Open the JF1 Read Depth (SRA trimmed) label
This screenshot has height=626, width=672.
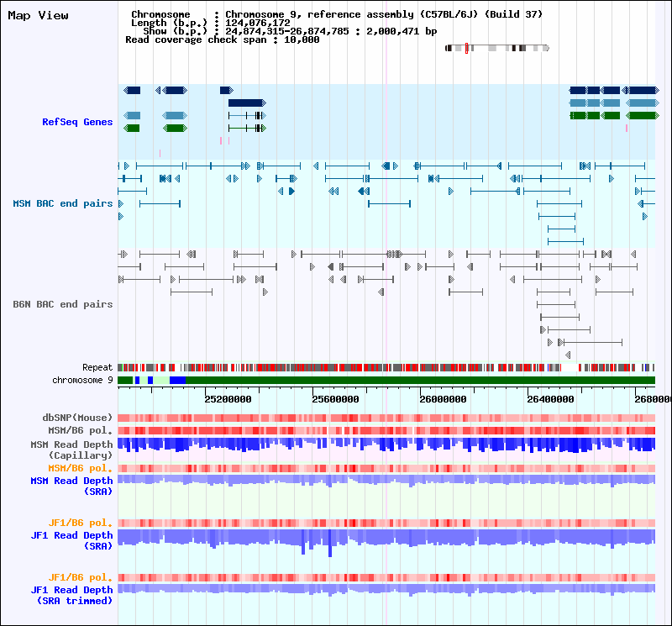coord(71,596)
